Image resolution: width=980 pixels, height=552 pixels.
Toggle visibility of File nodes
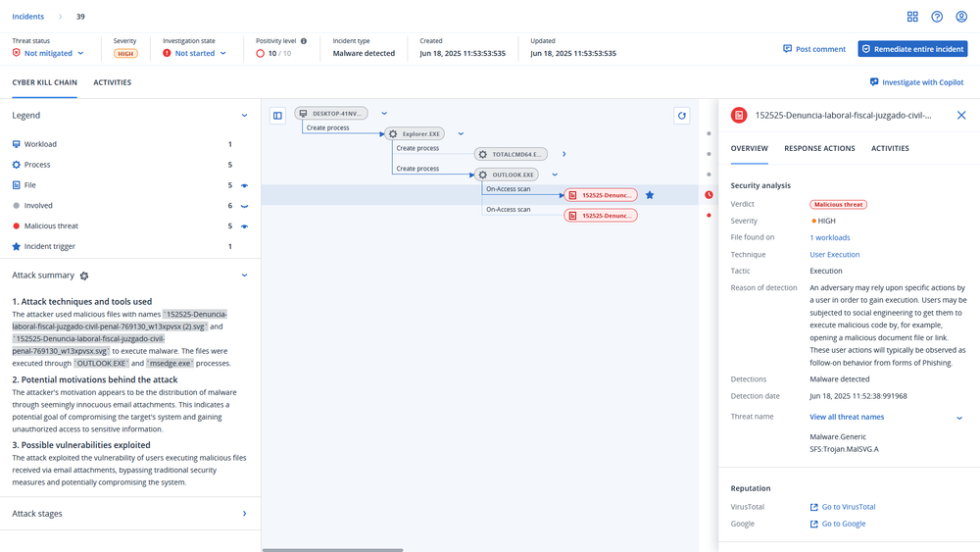(x=244, y=185)
